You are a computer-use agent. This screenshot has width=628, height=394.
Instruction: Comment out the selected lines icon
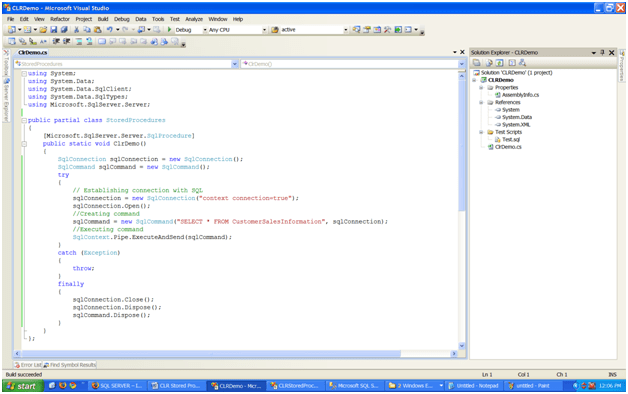pyautogui.click(x=79, y=41)
